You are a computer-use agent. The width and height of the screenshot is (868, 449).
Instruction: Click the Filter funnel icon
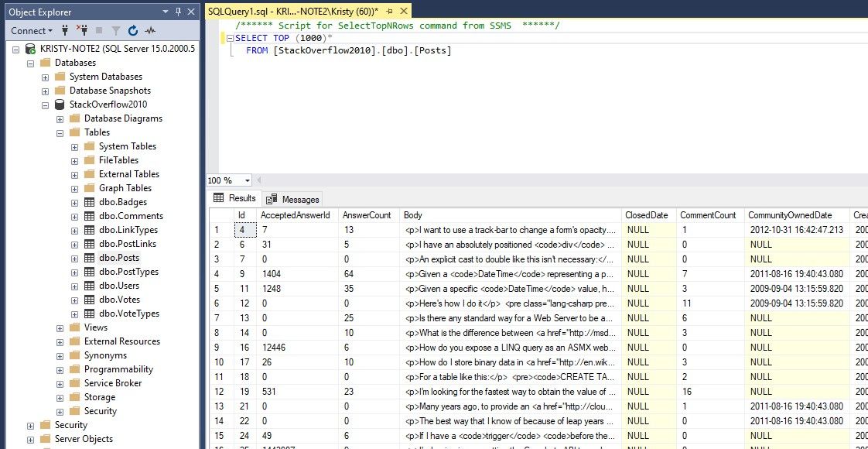click(x=116, y=31)
